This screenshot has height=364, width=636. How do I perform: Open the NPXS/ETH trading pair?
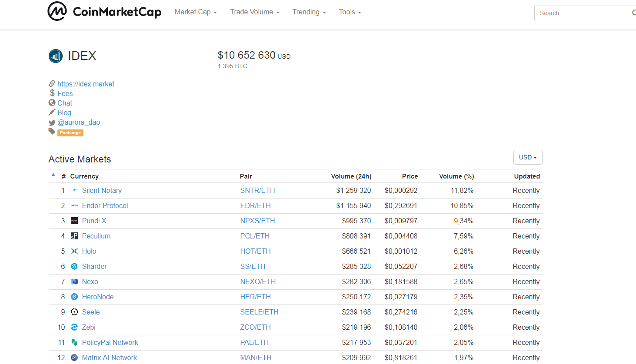tap(258, 221)
